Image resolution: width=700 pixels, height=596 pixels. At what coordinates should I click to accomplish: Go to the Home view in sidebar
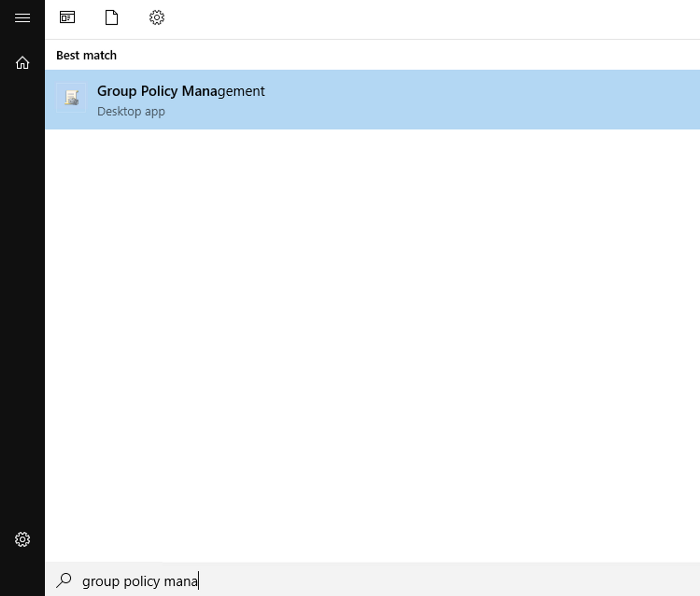(x=22, y=63)
